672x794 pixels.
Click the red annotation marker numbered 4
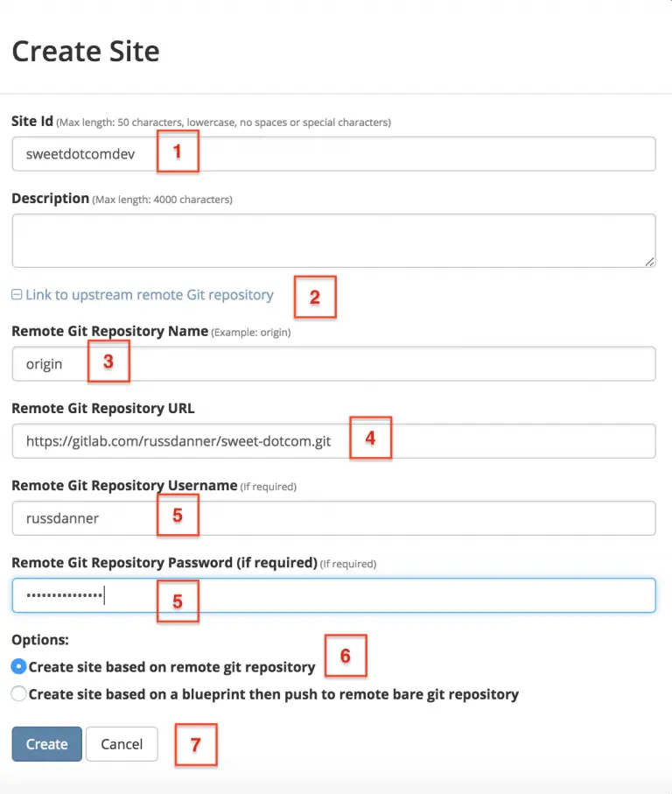pyautogui.click(x=370, y=438)
